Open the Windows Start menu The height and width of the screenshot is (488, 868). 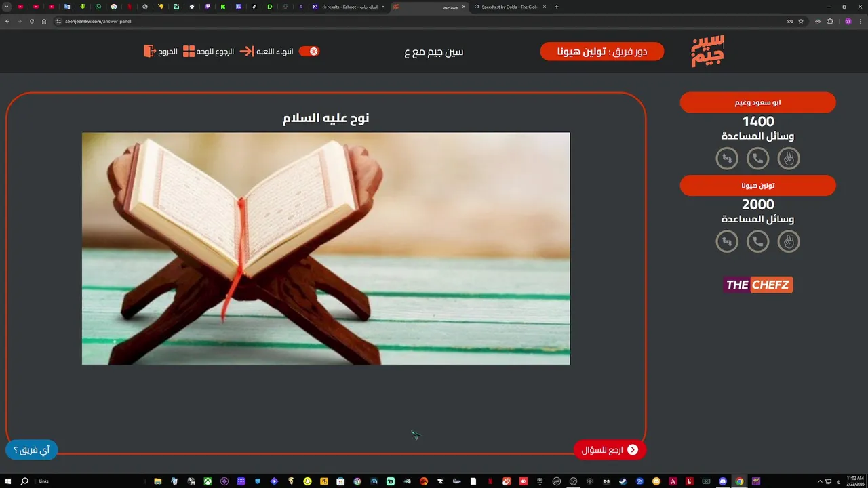tap(8, 481)
